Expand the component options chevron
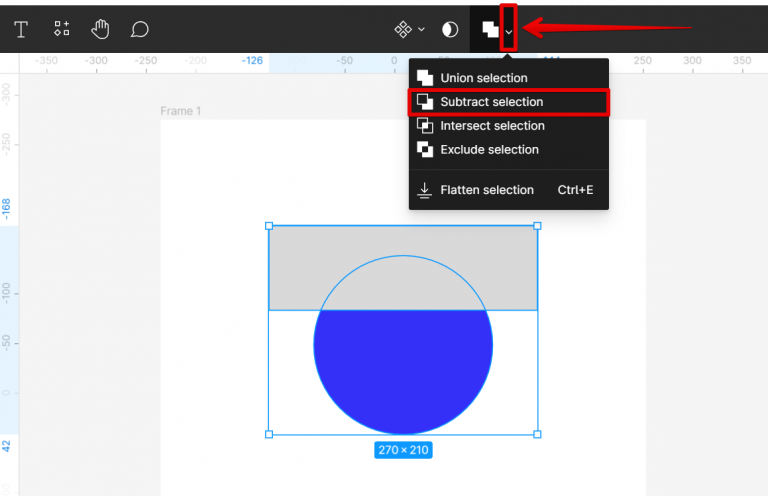The height and width of the screenshot is (496, 768). (x=421, y=30)
